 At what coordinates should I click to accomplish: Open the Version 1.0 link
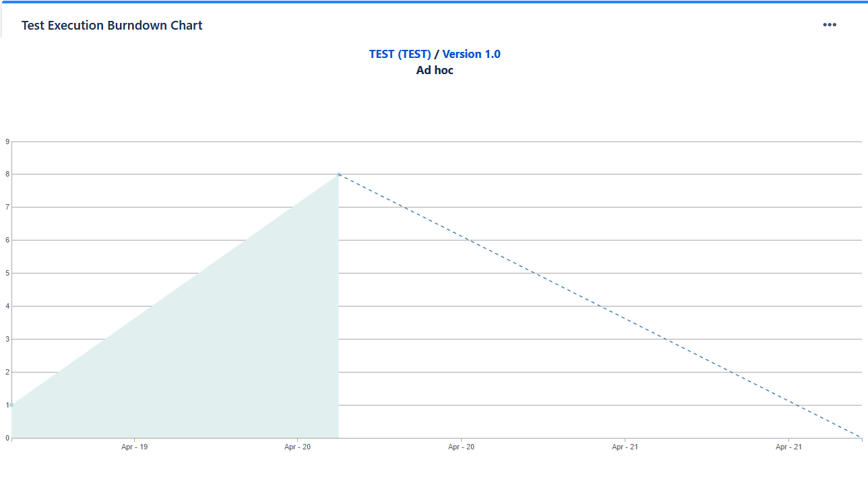coord(471,54)
